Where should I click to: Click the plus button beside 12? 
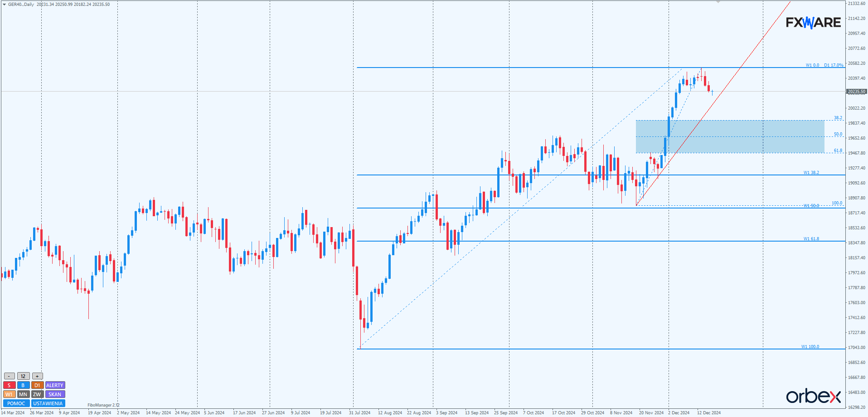[x=37, y=376]
